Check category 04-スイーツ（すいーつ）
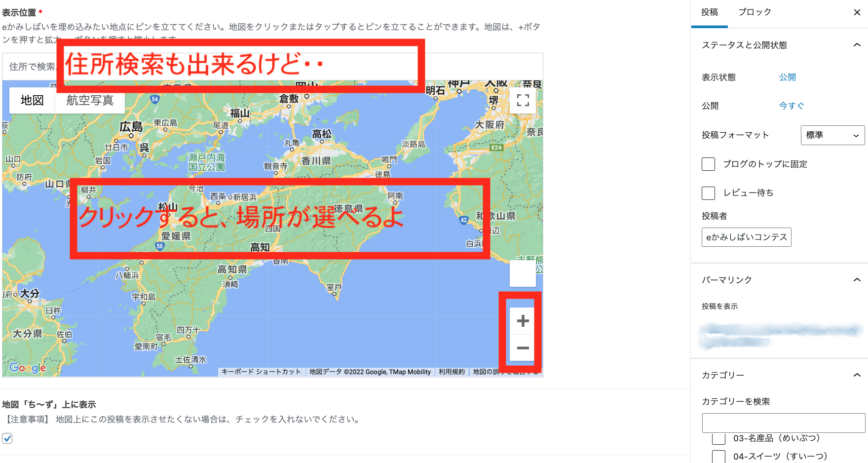The width and height of the screenshot is (868, 463). click(718, 457)
